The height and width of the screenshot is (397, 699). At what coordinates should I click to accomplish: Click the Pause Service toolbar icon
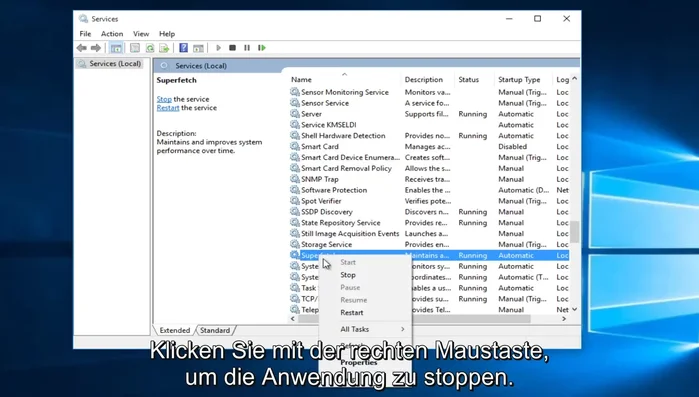click(x=247, y=48)
